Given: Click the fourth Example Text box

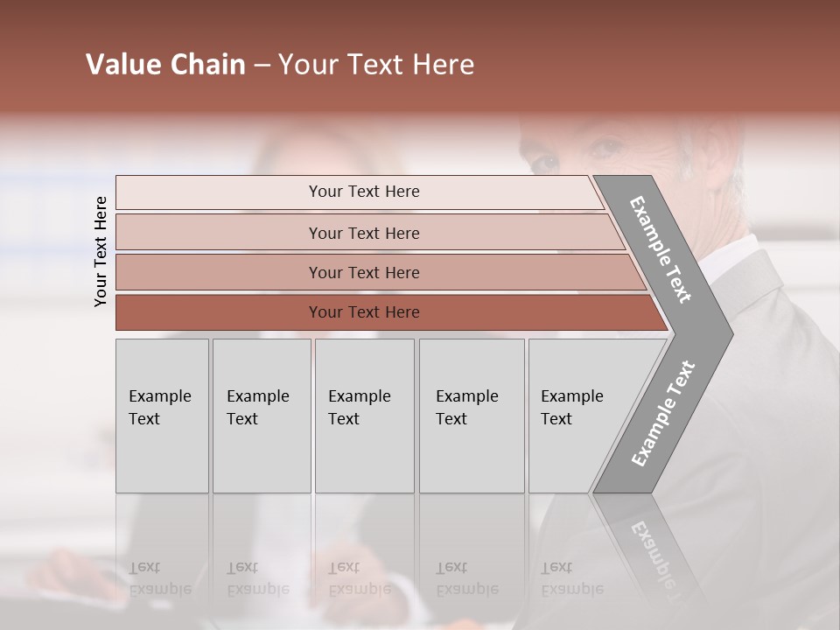Looking at the screenshot, I should pyautogui.click(x=472, y=416).
